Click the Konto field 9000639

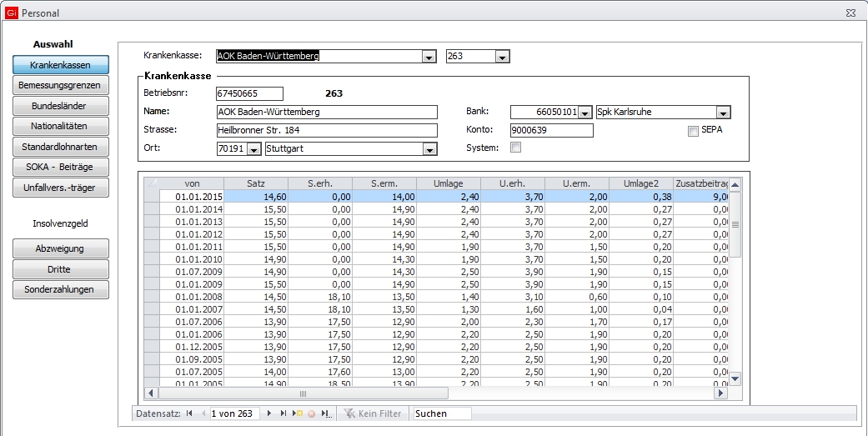(x=551, y=131)
